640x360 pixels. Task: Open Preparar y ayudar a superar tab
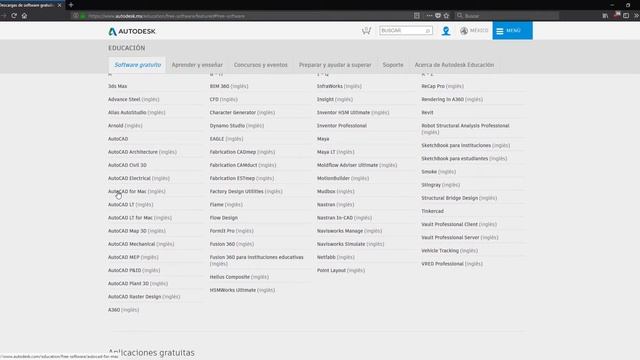coord(335,65)
